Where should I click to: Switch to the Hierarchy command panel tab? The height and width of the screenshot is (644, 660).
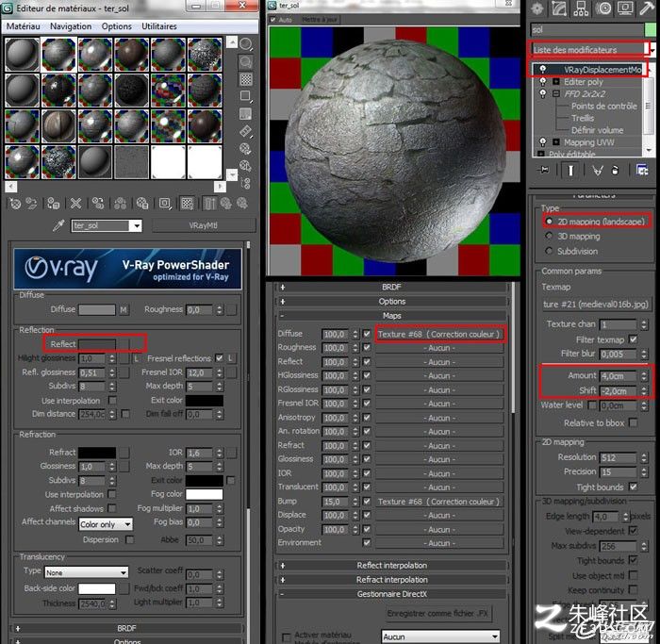581,8
